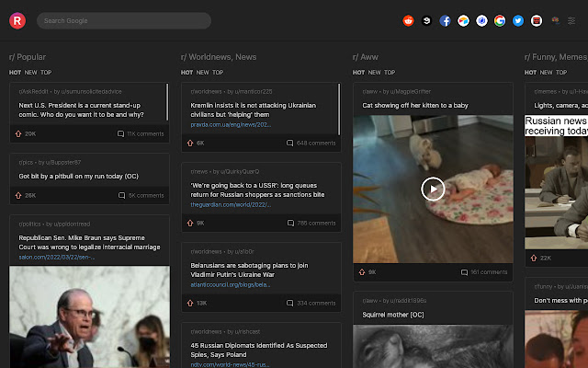Click the red R logo icon

pos(17,19)
